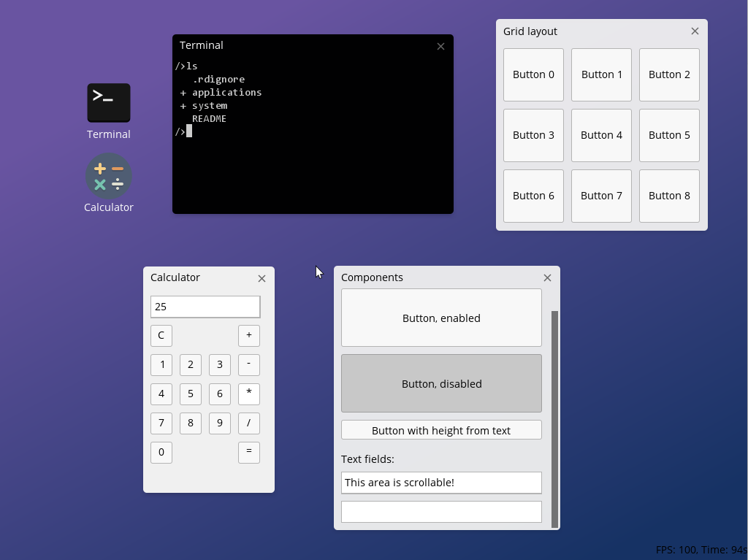Image resolution: width=748 pixels, height=560 pixels.
Task: Focus the empty text field in Components
Action: click(441, 511)
